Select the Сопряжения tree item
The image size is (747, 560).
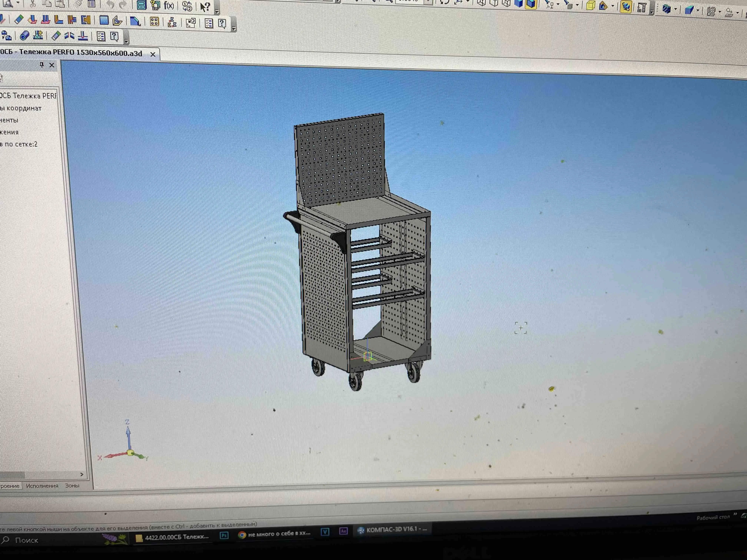[9, 132]
